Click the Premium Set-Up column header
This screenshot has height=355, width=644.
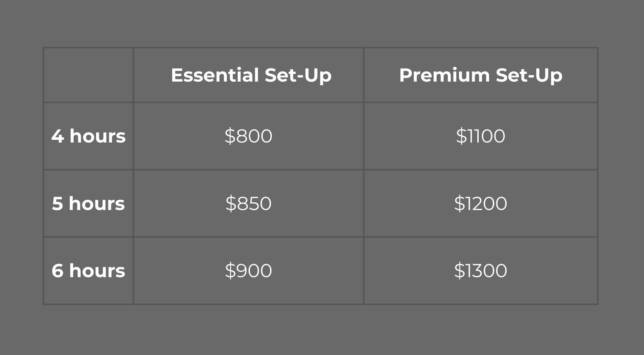coord(480,75)
